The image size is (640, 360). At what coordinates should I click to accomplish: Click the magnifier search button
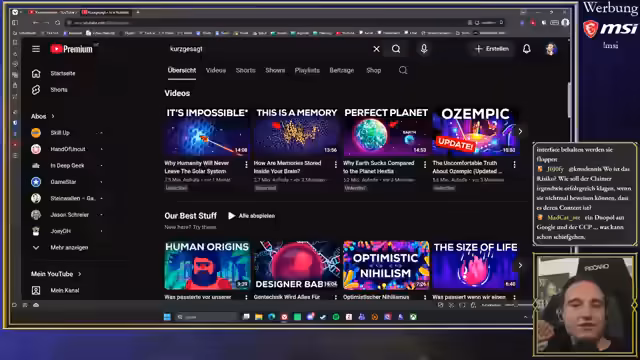[396, 49]
